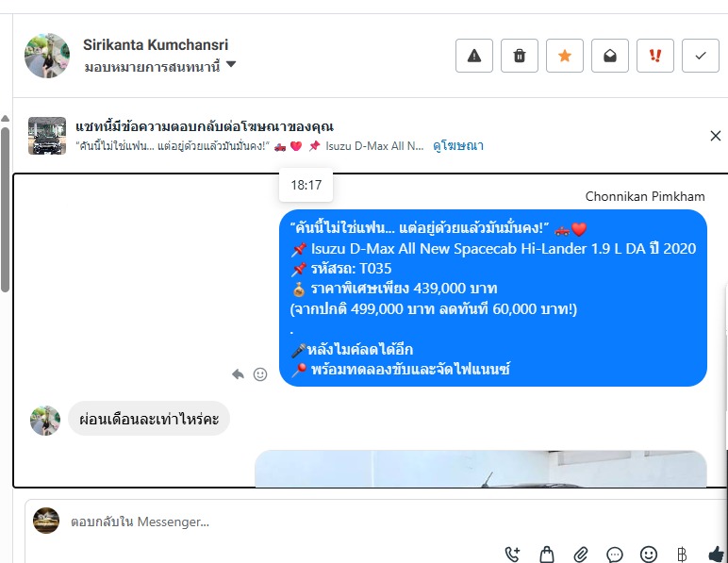
Task: Click the baht payment request icon
Action: (x=682, y=555)
